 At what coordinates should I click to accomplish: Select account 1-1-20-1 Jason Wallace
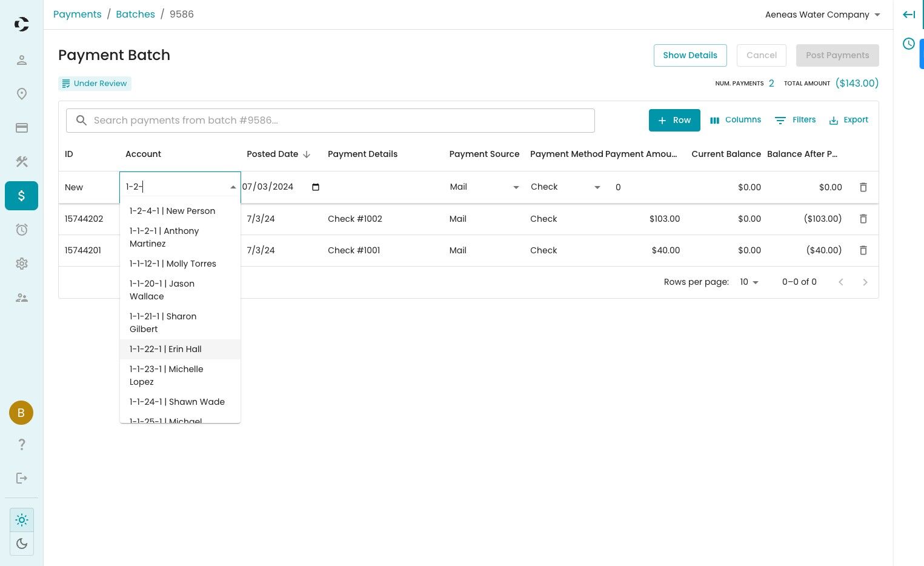pos(180,290)
